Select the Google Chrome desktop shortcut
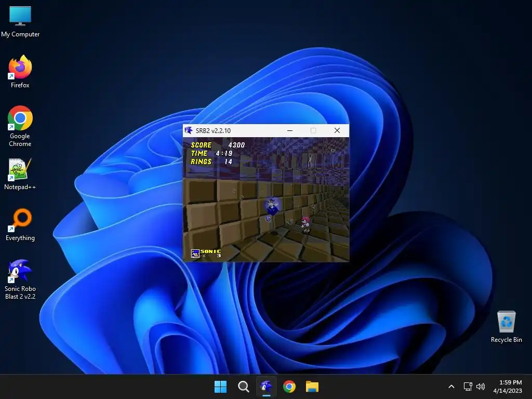This screenshot has height=399, width=532. point(20,126)
